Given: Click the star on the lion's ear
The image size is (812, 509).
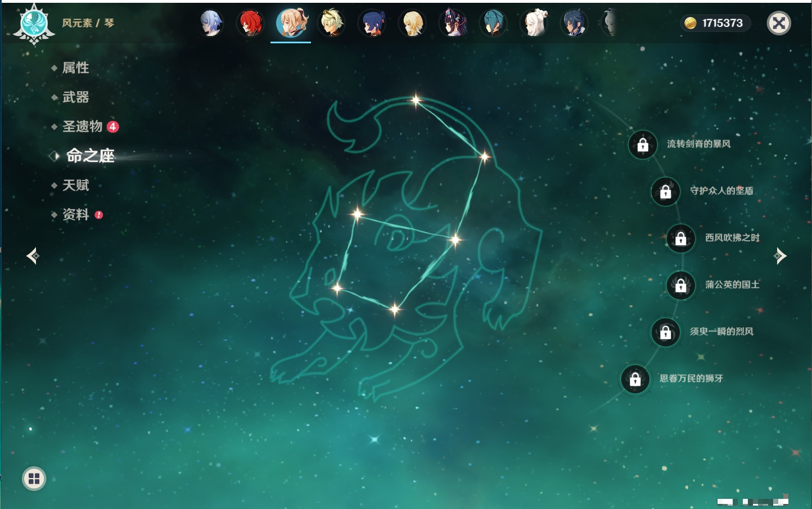Looking at the screenshot, I should click(357, 214).
